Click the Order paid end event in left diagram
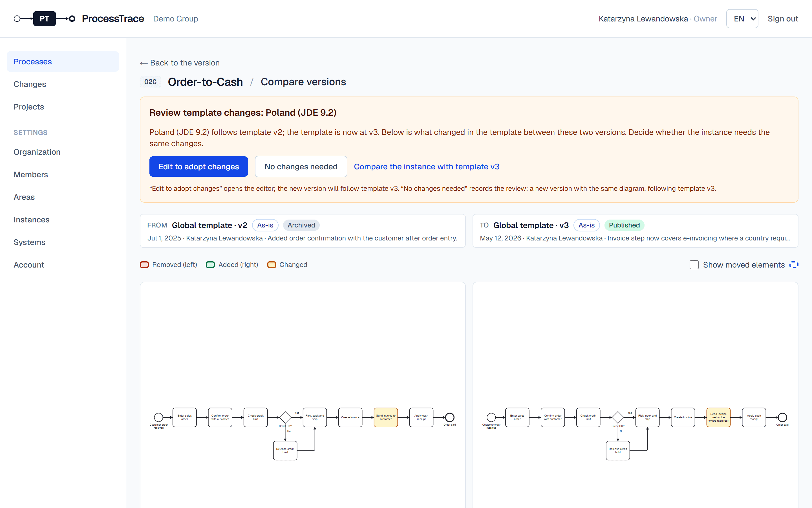Screen dimensions: 812x508 click(450, 417)
